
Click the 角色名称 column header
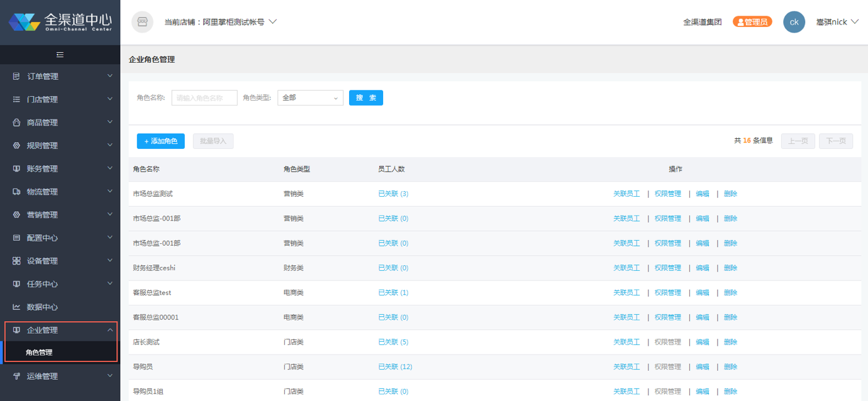[x=146, y=169]
